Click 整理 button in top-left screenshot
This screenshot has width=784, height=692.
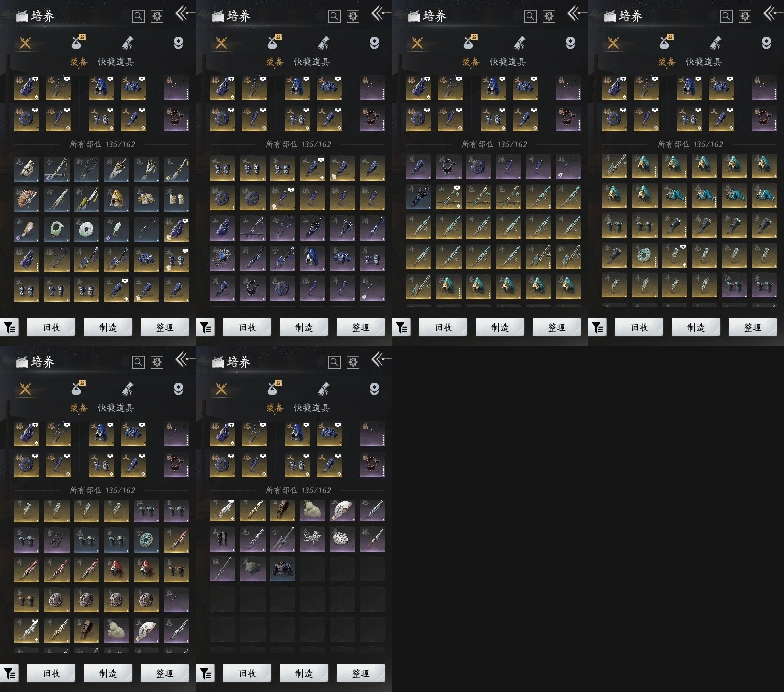(165, 327)
